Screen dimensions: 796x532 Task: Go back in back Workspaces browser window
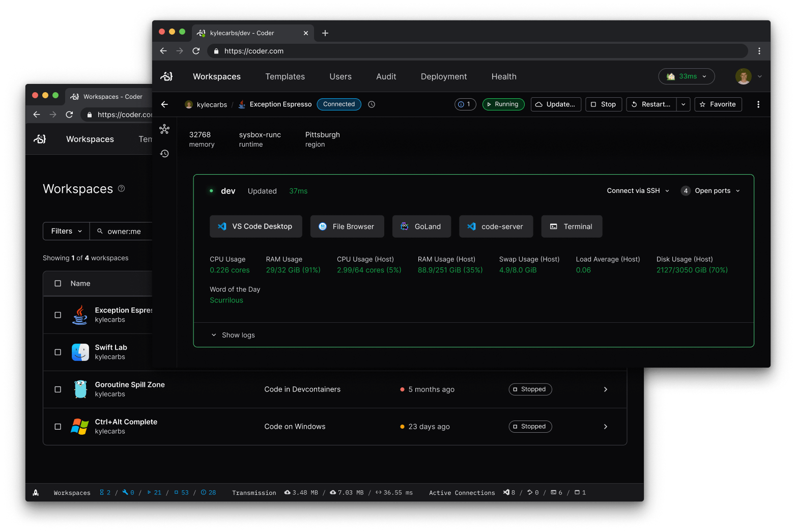tap(37, 115)
